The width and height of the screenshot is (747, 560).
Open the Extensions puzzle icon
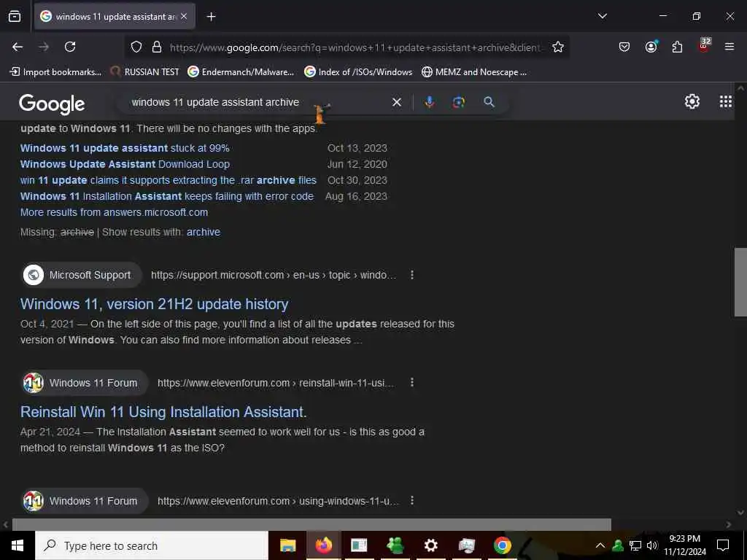coord(677,47)
